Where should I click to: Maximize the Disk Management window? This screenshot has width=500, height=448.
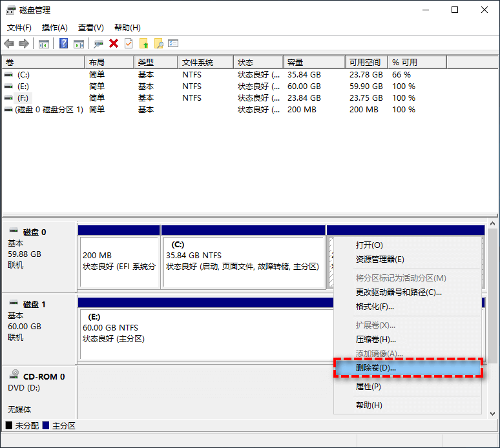click(455, 10)
